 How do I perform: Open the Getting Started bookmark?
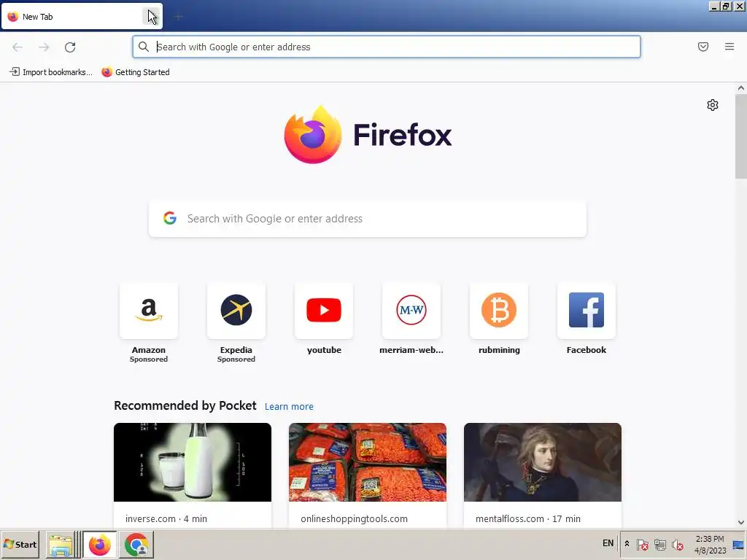[136, 72]
